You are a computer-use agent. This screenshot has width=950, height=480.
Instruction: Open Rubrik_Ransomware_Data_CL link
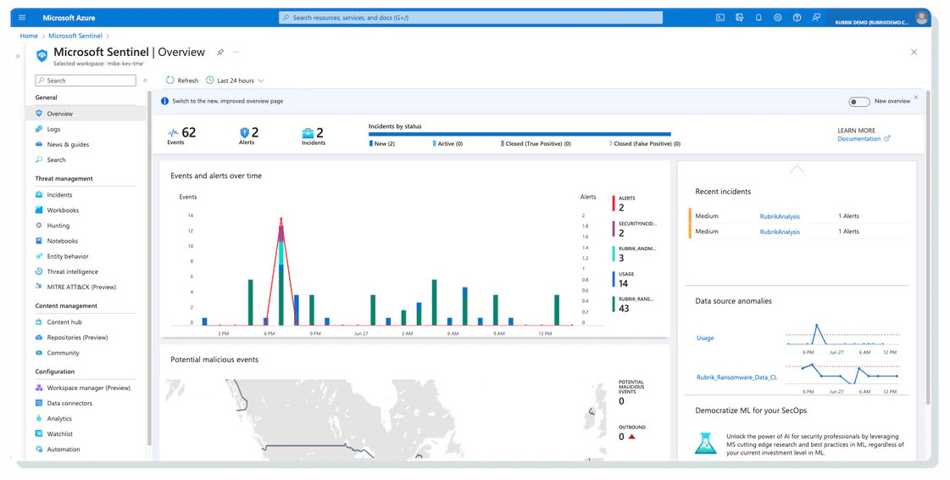pos(736,377)
